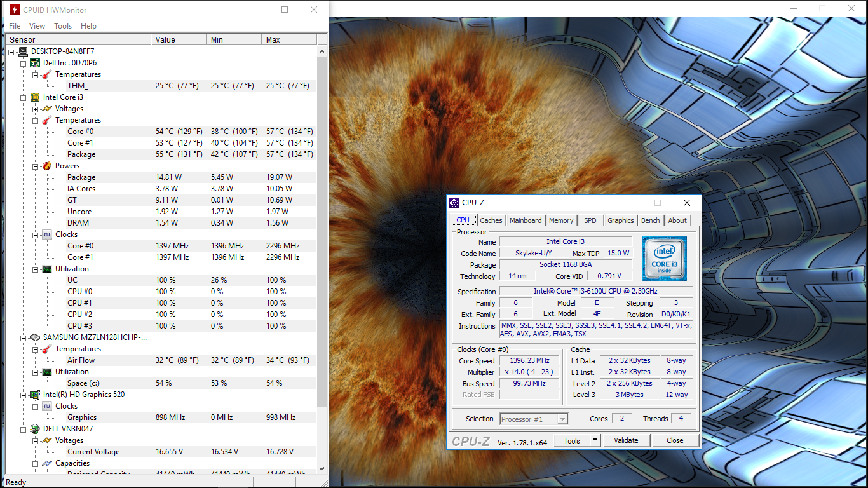Image resolution: width=868 pixels, height=488 pixels.
Task: Switch to the About tab in CPU-Z
Action: pos(677,220)
